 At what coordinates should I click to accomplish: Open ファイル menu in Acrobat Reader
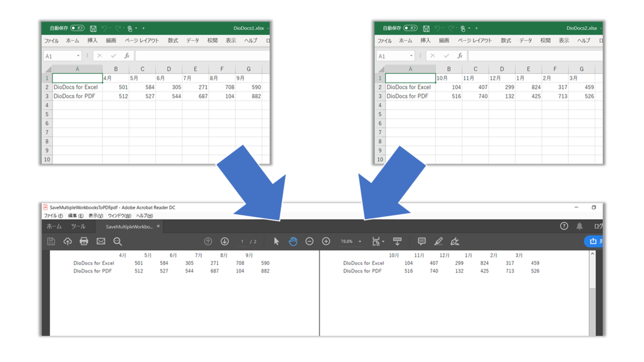[x=53, y=216]
